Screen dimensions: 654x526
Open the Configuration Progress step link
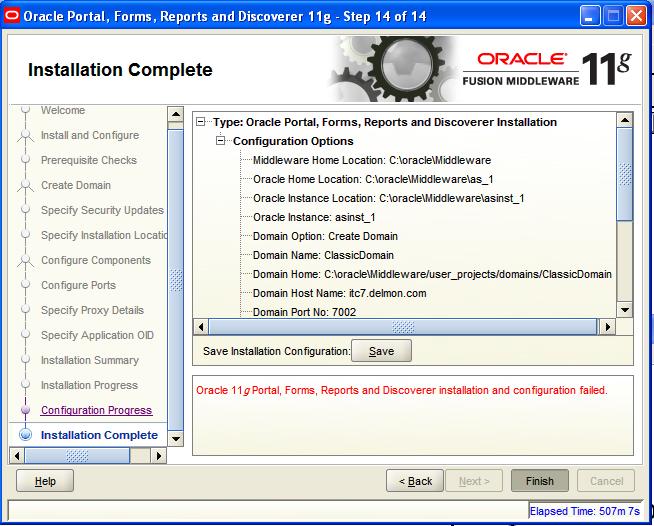point(96,410)
